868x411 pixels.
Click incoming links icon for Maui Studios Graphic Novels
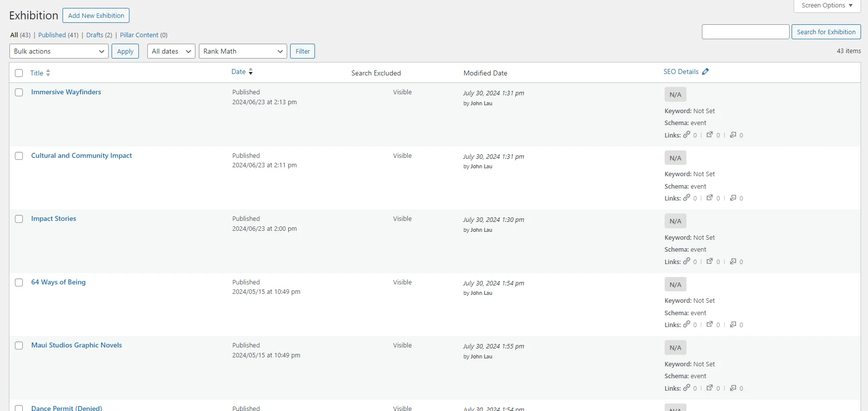pos(733,388)
